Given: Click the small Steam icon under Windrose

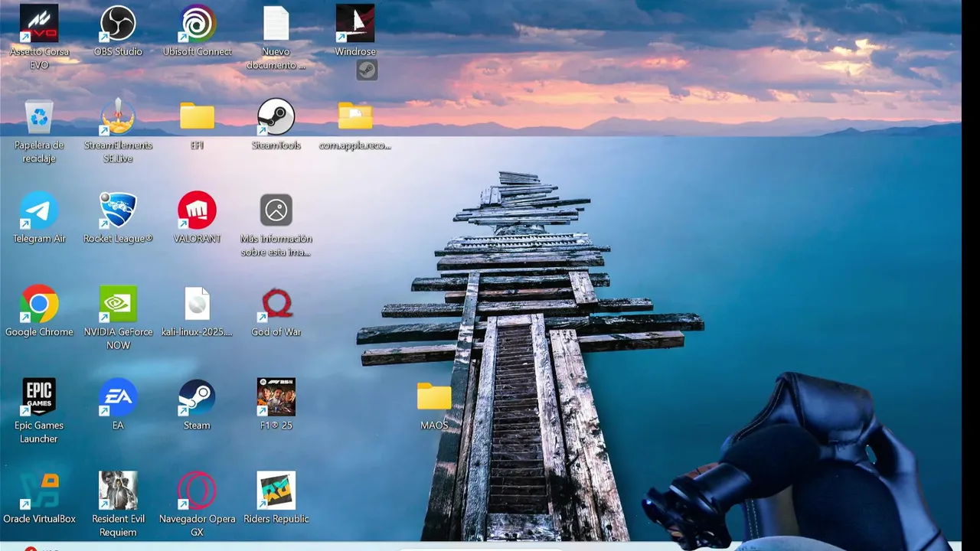Looking at the screenshot, I should click(x=367, y=70).
